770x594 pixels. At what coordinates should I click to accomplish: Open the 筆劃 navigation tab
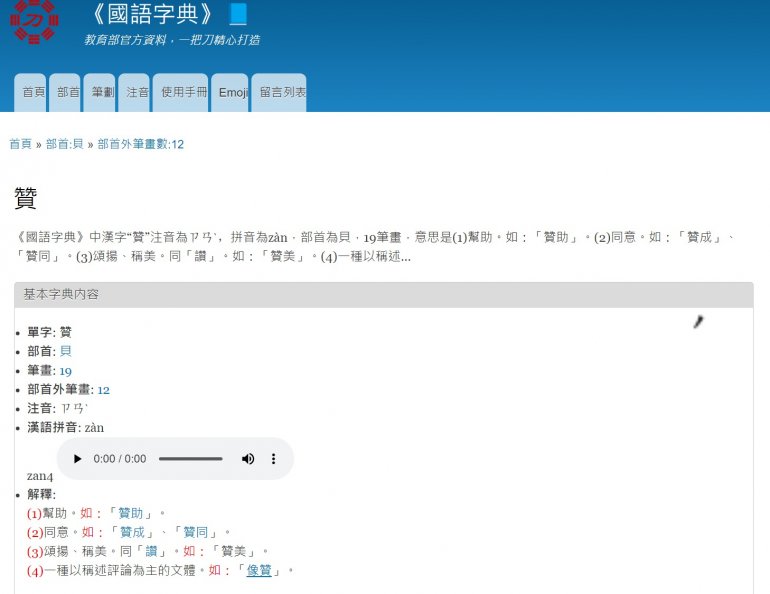(100, 92)
